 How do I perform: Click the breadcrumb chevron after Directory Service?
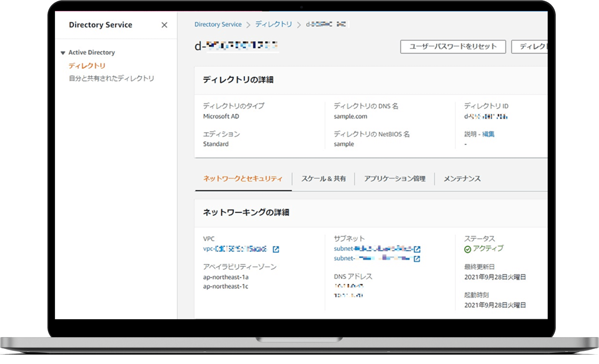coord(248,25)
